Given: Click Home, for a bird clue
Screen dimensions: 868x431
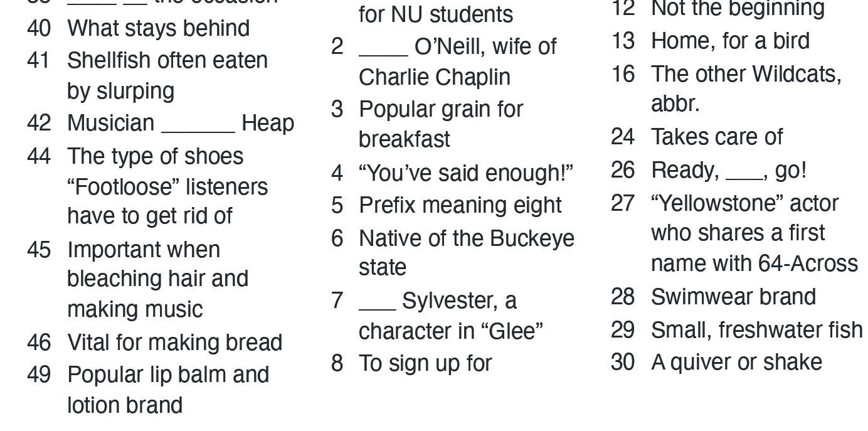Looking at the screenshot, I should coord(711,41).
